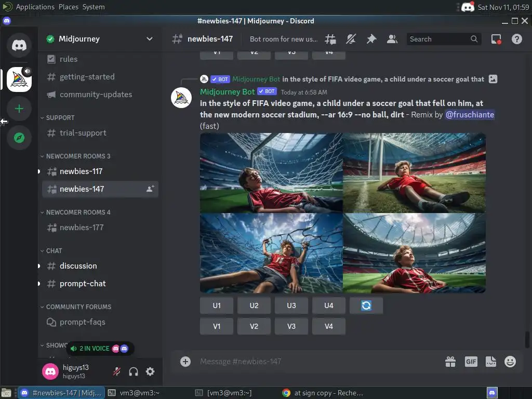Click the search magnifier icon

click(x=474, y=39)
